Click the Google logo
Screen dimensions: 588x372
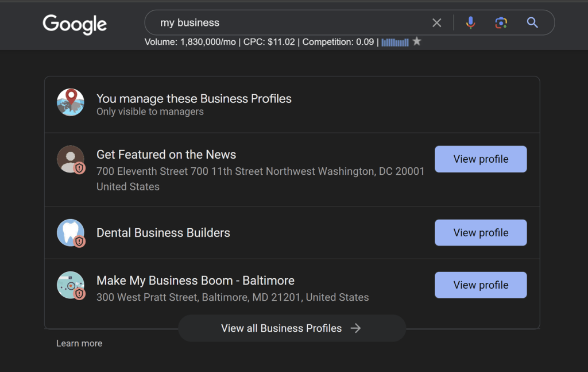[x=75, y=24]
